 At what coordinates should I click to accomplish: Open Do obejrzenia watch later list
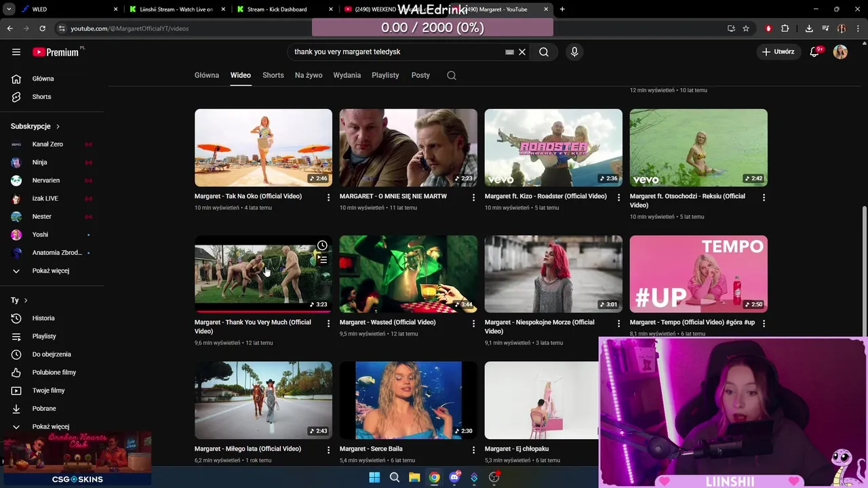(x=52, y=354)
